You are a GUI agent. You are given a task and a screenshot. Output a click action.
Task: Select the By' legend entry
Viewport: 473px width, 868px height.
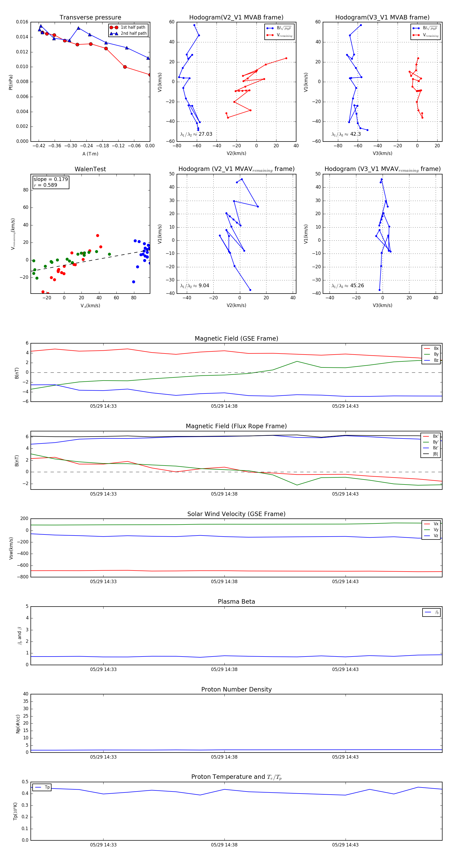tap(431, 442)
